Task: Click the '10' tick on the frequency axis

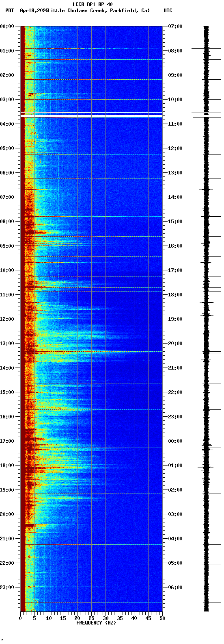Action: 49,618
